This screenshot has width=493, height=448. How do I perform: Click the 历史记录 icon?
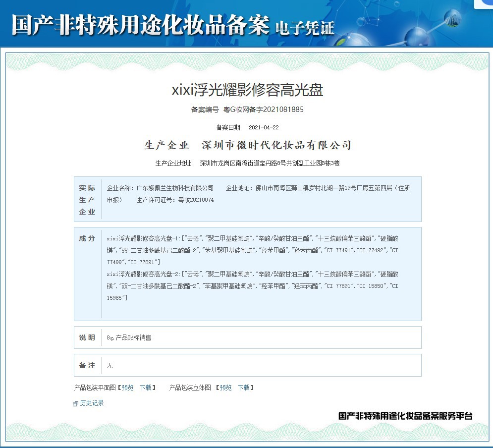(75, 403)
